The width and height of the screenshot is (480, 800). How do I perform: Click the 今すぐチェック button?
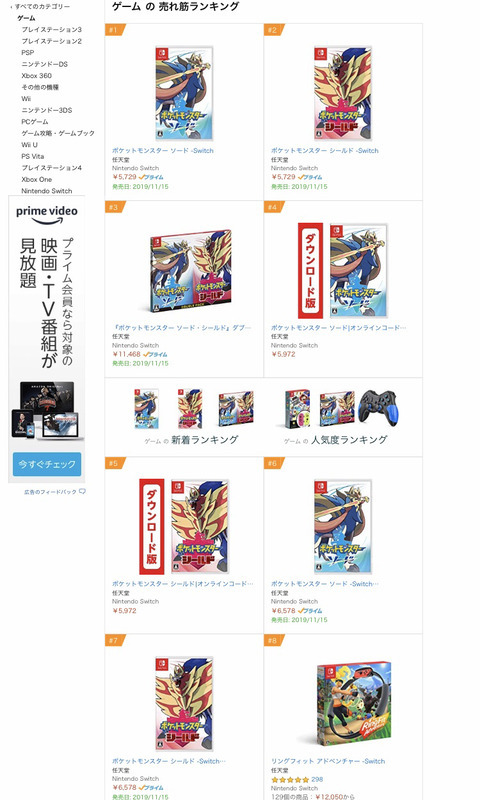tap(46, 464)
